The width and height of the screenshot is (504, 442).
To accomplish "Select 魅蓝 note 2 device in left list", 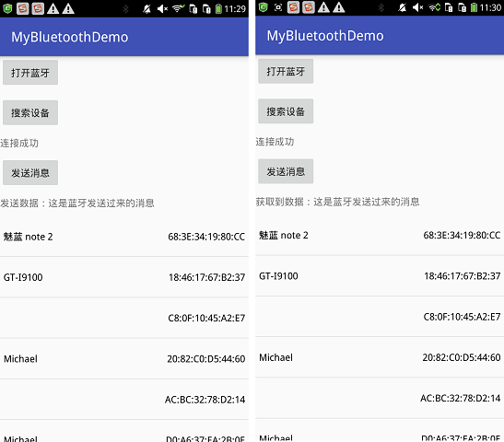I will tap(124, 237).
